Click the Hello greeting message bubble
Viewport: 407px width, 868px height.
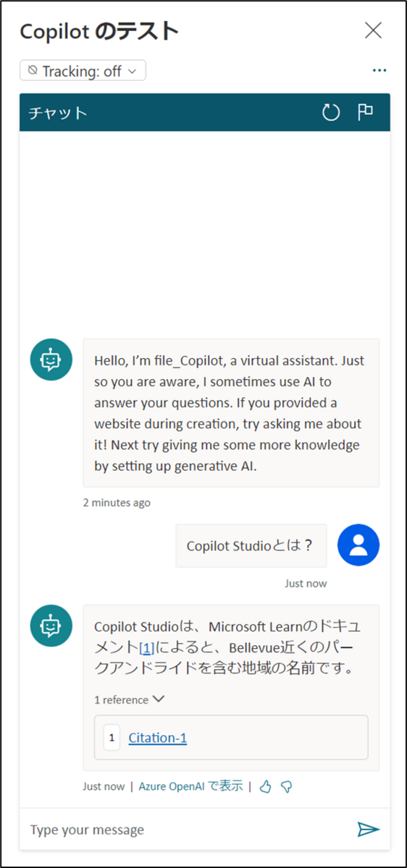click(x=231, y=412)
